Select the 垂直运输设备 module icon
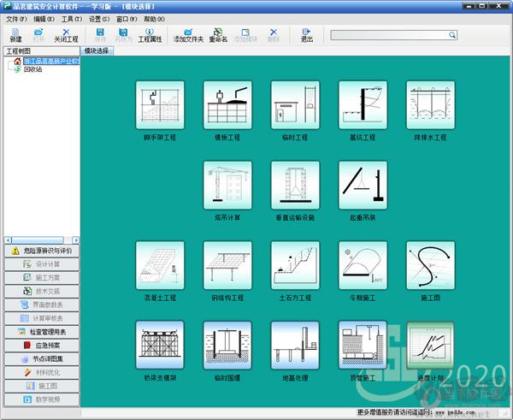 point(296,186)
